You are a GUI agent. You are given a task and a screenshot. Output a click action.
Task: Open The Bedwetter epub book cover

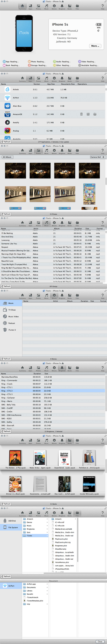(15, 458)
